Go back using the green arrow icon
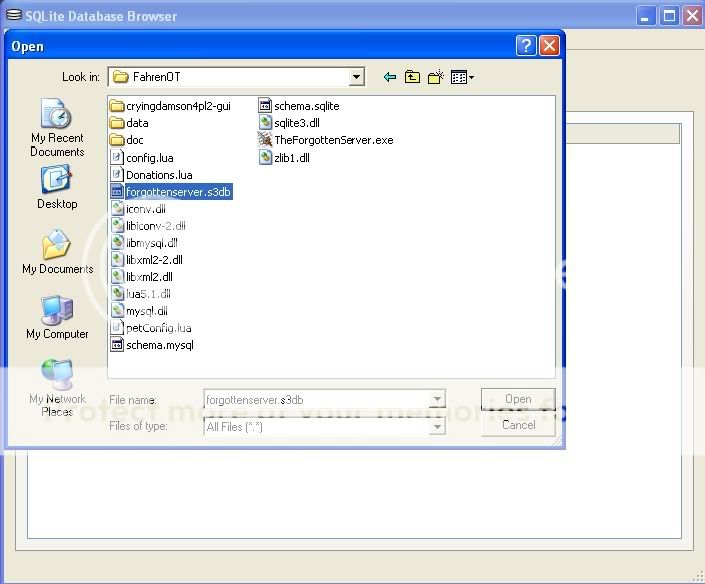Screen dimensions: 705x584 [x=390, y=77]
